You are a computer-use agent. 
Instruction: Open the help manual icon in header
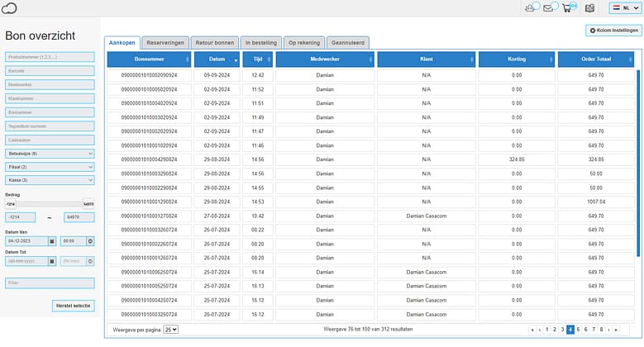(x=589, y=8)
